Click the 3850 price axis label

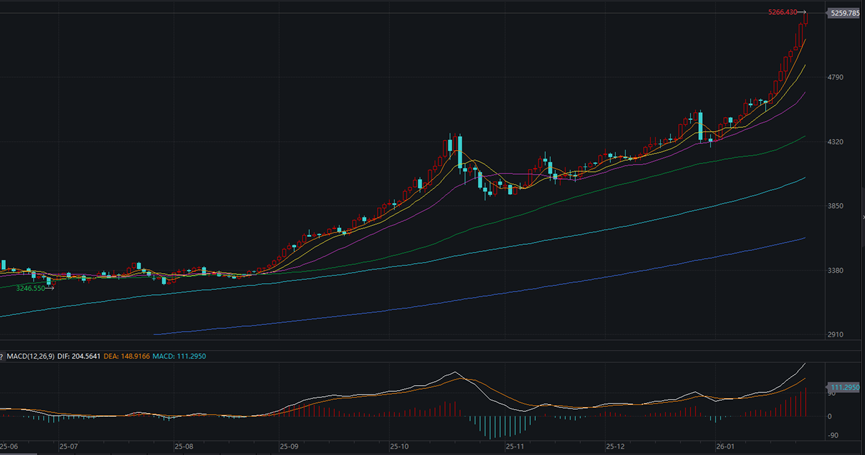835,206
